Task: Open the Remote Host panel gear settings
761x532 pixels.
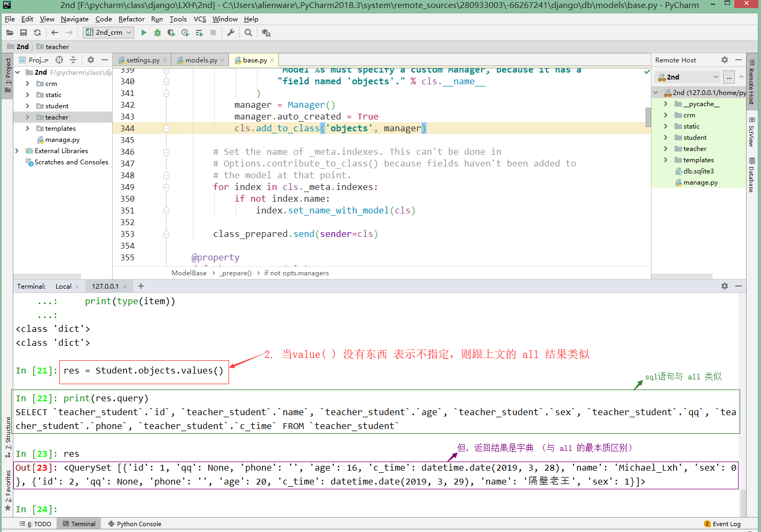Action: click(x=725, y=60)
